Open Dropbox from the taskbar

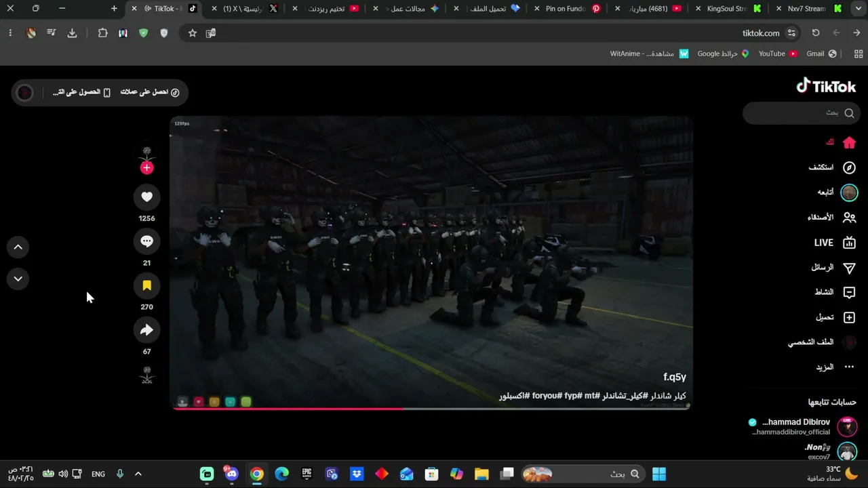(357, 474)
